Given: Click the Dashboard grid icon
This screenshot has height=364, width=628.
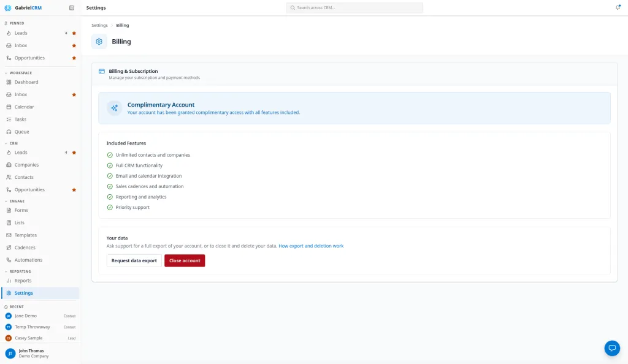Looking at the screenshot, I should click(9, 82).
